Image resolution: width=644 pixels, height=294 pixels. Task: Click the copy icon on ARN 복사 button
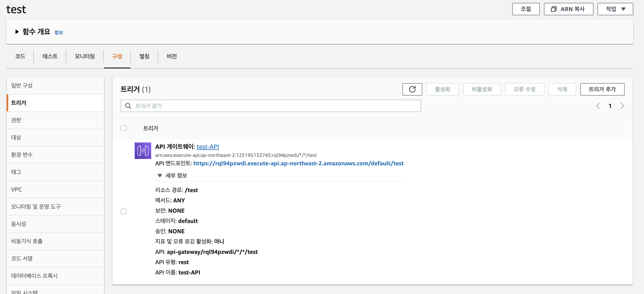[553, 9]
